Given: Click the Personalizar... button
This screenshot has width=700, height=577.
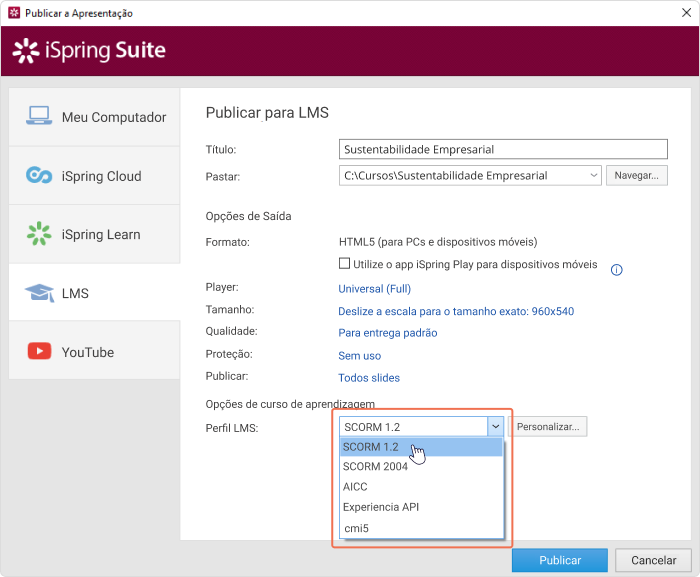Looking at the screenshot, I should click(x=548, y=426).
